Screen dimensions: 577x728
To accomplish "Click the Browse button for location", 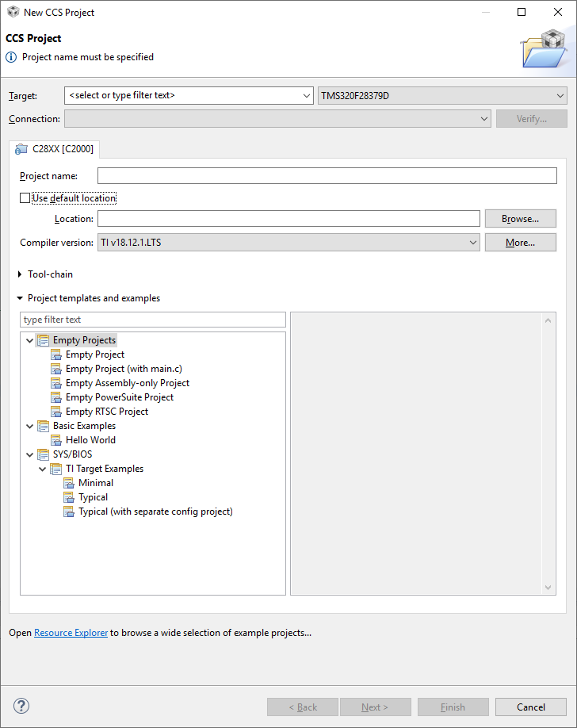I will 520,218.
